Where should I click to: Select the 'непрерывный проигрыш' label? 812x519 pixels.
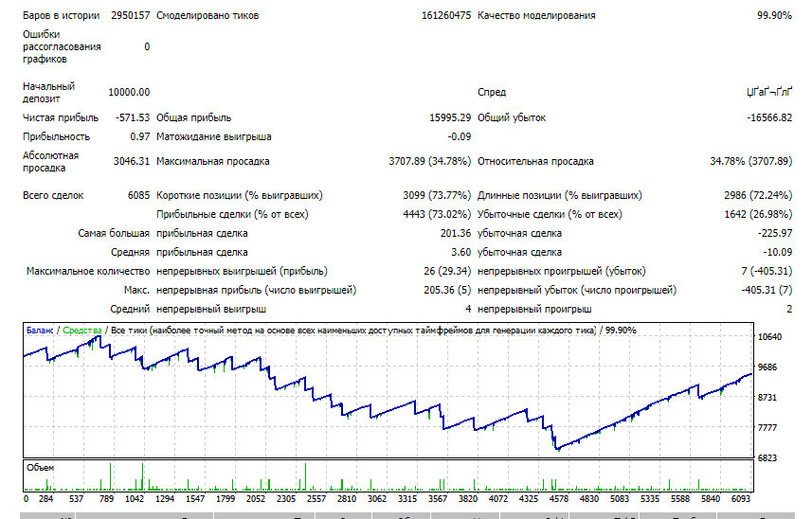534,309
